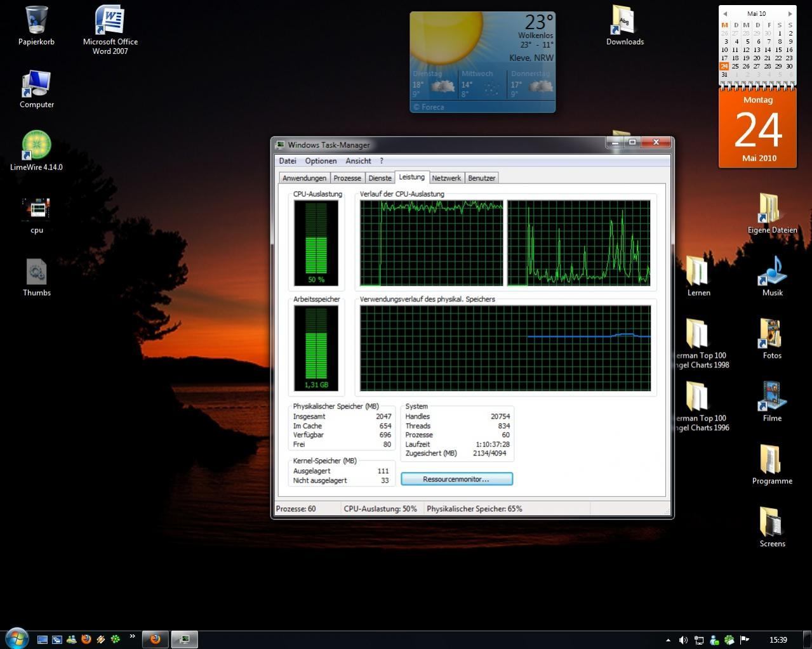Select the Programme folder icon
This screenshot has width=812, height=649.
(772, 465)
